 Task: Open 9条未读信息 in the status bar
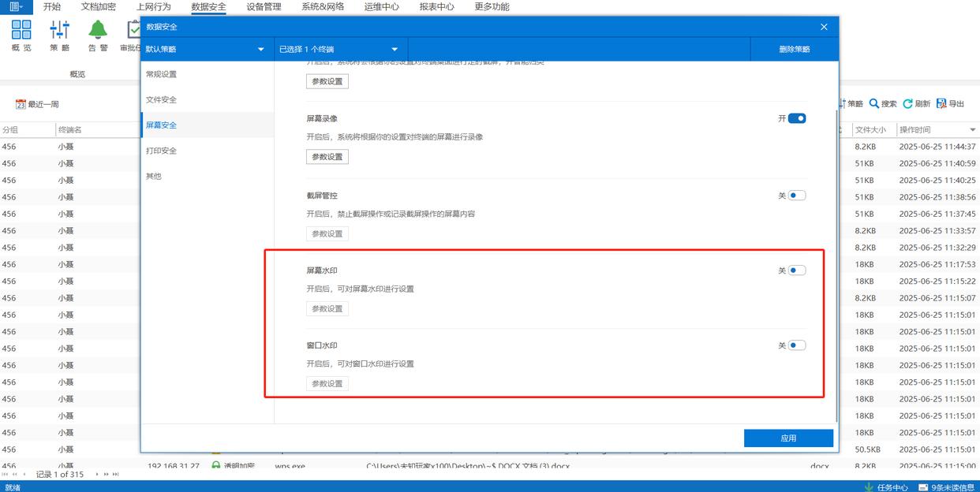[945, 487]
